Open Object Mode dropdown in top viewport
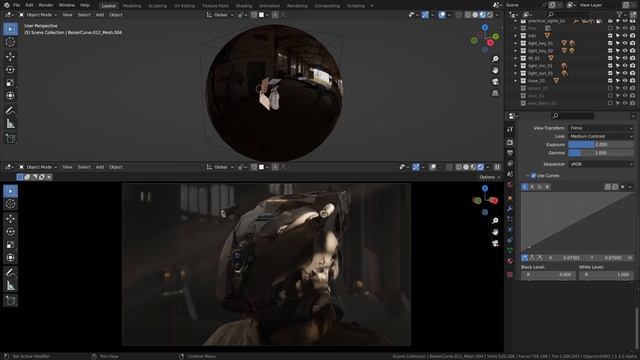 [x=38, y=15]
